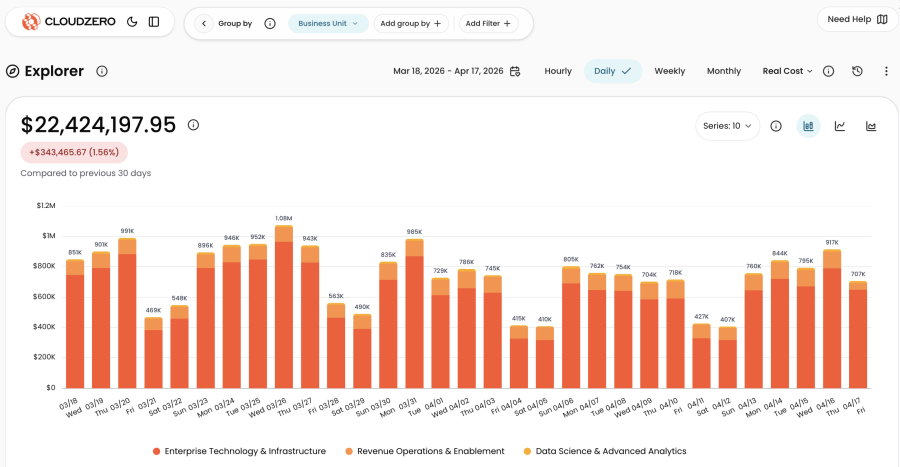Screen dimensions: 900x467
Task: Toggle Enterprise Technology & Infrastructure legend series
Action: coord(239,451)
